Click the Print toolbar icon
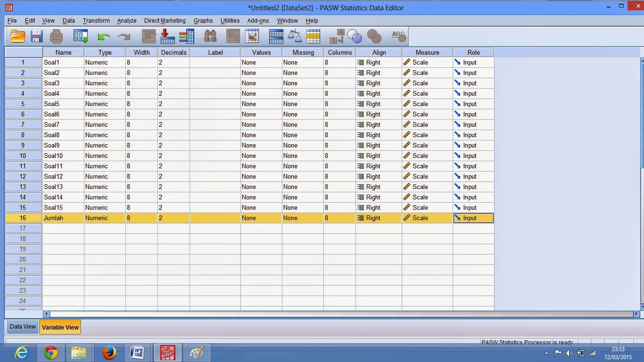Viewport: 644px width, 362px height. click(x=56, y=36)
